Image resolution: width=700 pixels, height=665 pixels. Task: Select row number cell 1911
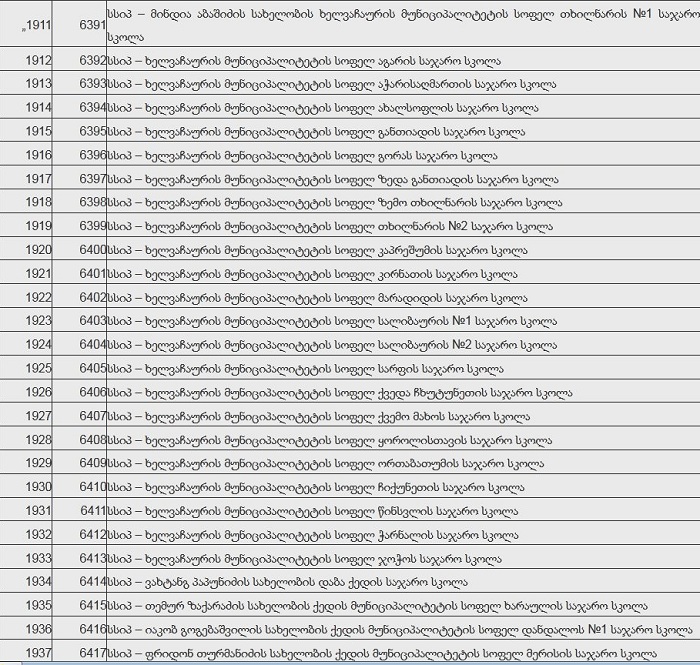coord(38,25)
